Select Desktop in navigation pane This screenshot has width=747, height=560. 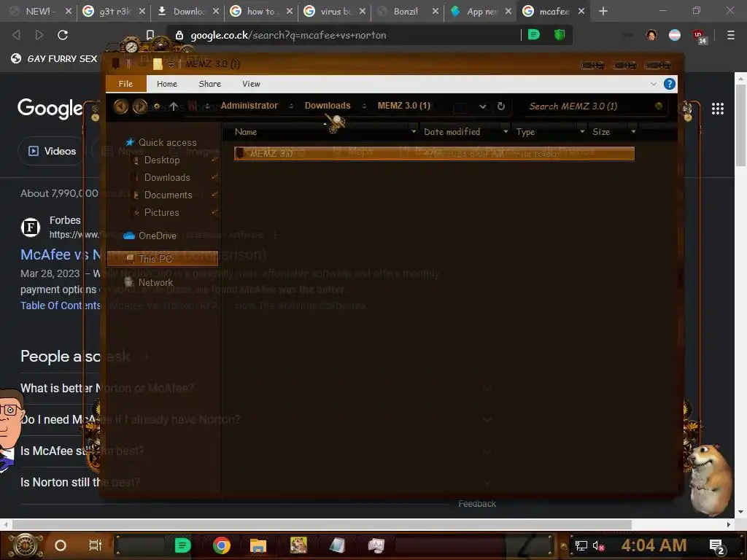tap(162, 160)
